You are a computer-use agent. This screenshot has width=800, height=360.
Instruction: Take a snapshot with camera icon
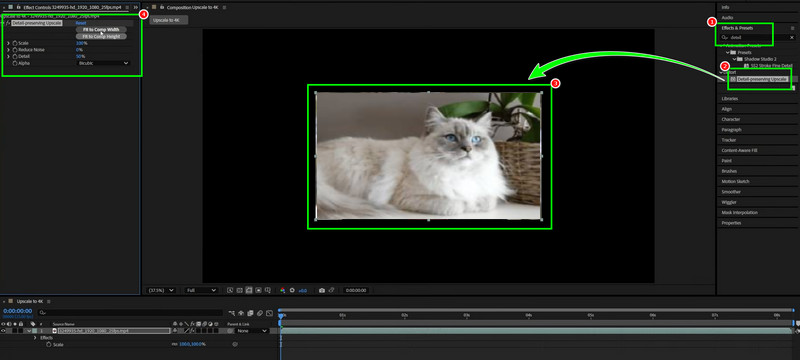coord(321,290)
